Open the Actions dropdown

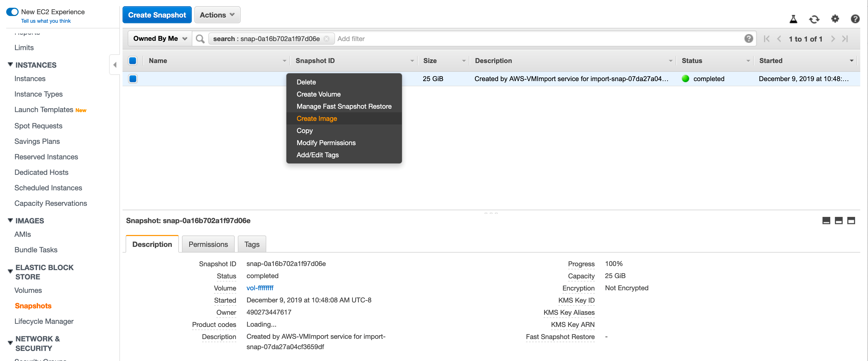pyautogui.click(x=217, y=15)
